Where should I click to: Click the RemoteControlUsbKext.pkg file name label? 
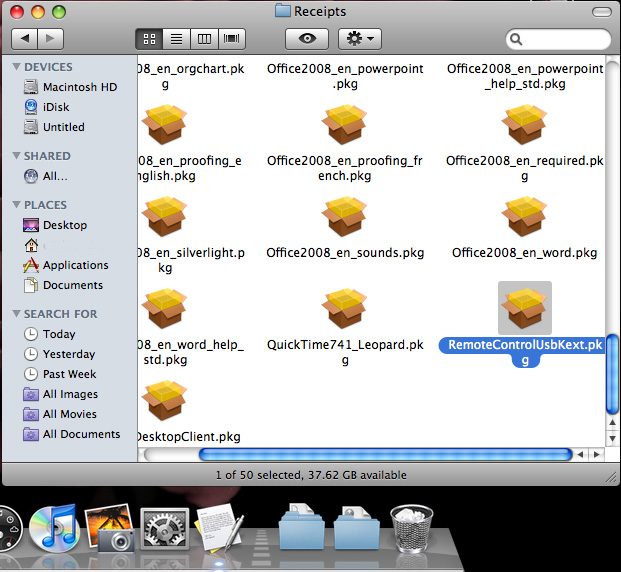click(524, 352)
